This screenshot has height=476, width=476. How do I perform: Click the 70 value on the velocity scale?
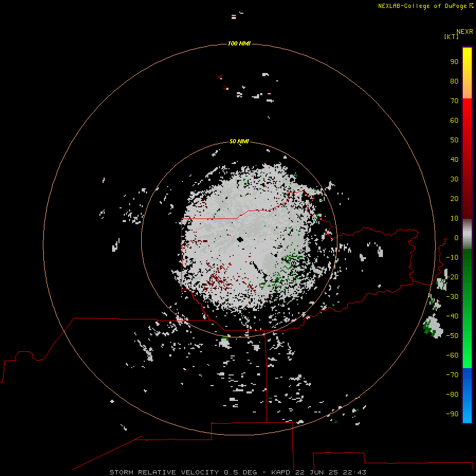(x=454, y=101)
